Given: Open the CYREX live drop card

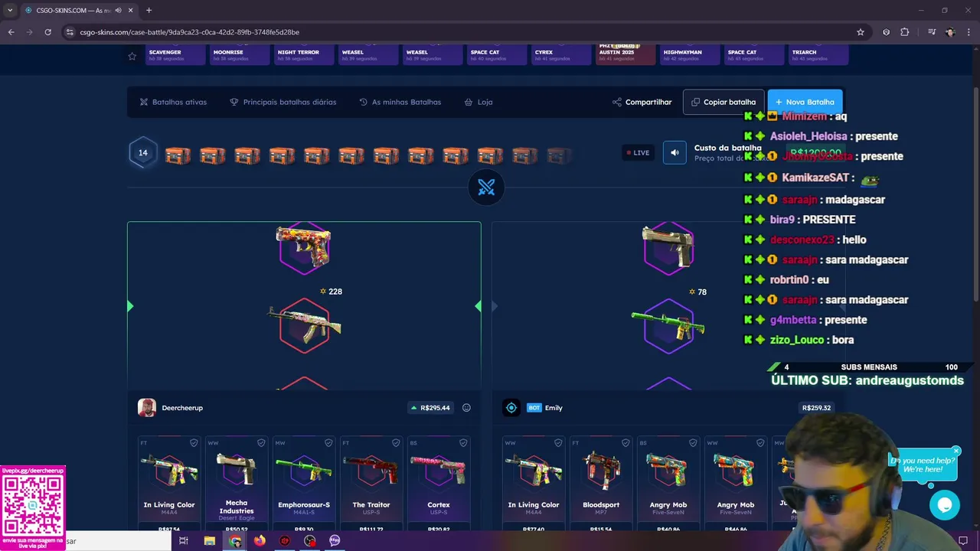Looking at the screenshot, I should click(x=561, y=54).
